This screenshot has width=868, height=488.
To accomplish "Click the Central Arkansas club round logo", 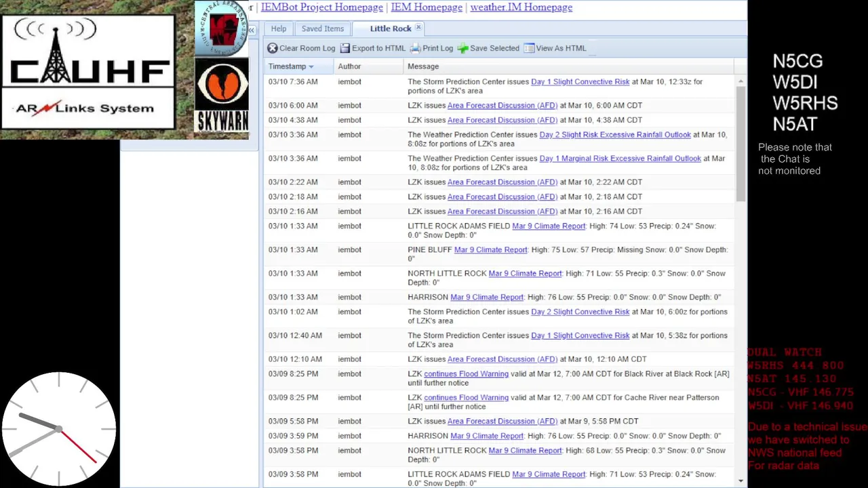I will [221, 28].
